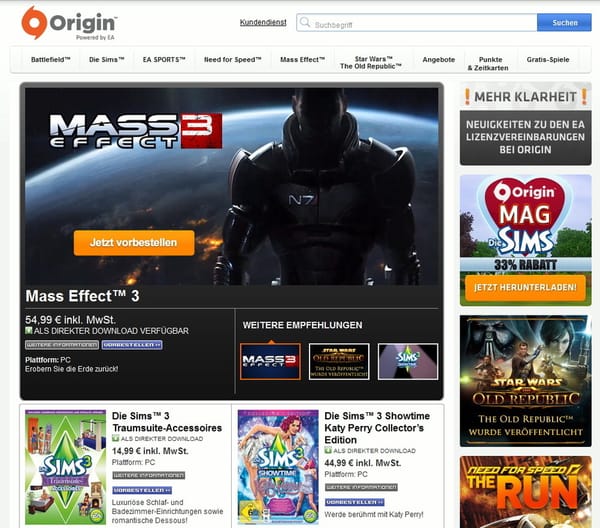The height and width of the screenshot is (528, 600).
Task: Click Weitere Informationen for Traumsuite-Accessoires
Action: 148,475
